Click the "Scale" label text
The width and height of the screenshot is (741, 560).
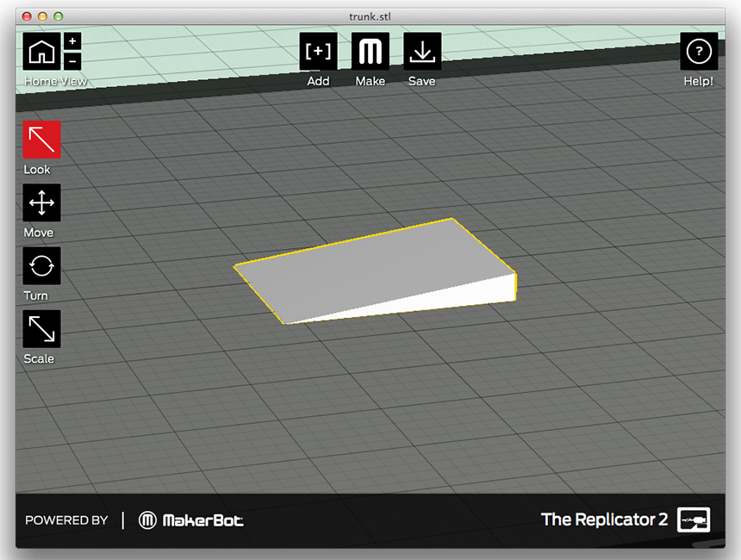point(39,358)
